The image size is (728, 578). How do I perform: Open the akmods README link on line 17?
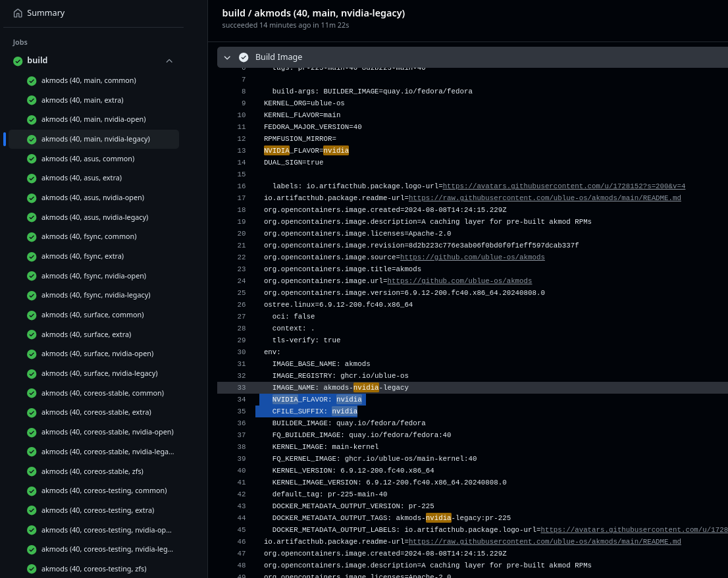(544, 197)
